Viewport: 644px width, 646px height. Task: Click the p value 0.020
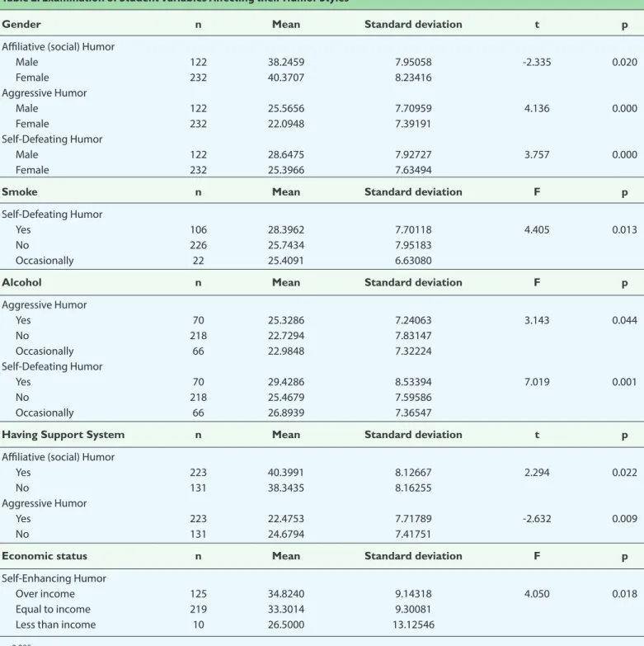point(625,62)
